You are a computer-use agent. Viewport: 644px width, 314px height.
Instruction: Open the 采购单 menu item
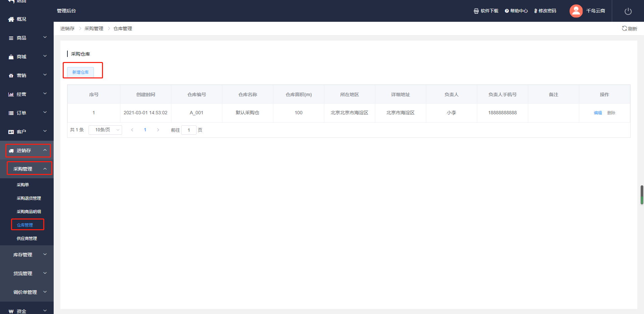[x=23, y=185]
